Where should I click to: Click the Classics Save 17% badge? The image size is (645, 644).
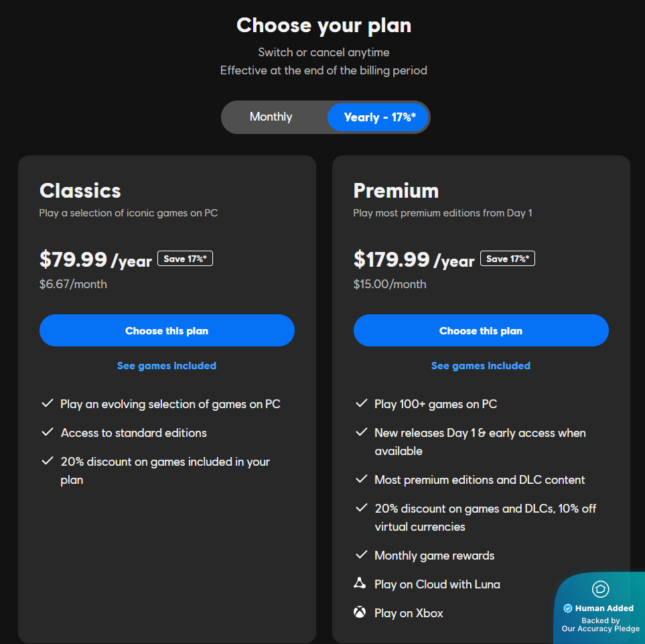pos(185,259)
